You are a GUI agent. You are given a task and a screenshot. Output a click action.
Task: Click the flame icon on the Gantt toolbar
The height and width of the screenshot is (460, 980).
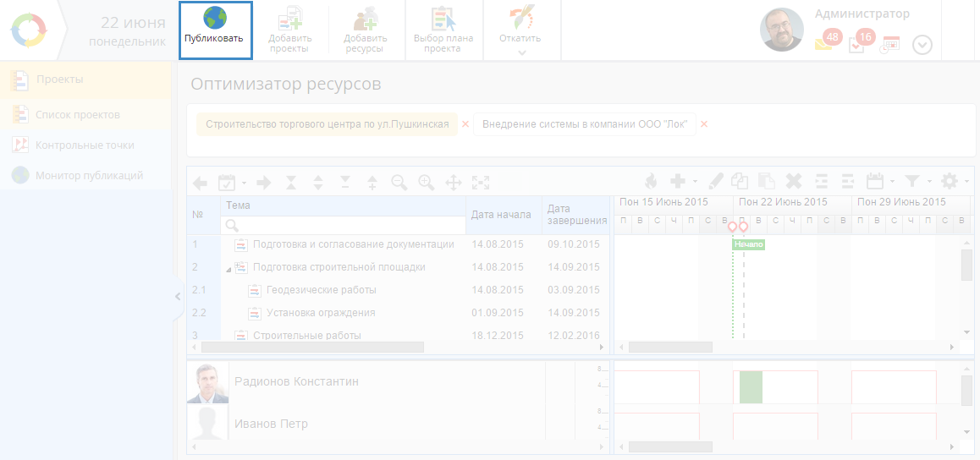click(x=651, y=180)
